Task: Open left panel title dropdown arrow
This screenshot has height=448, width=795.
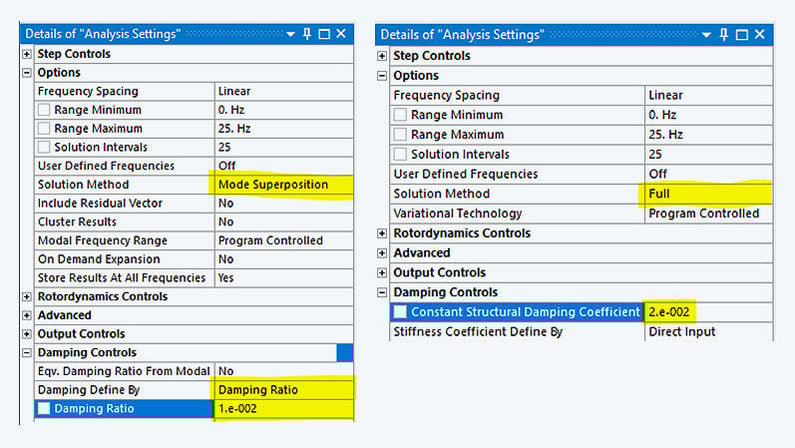Action: (291, 34)
